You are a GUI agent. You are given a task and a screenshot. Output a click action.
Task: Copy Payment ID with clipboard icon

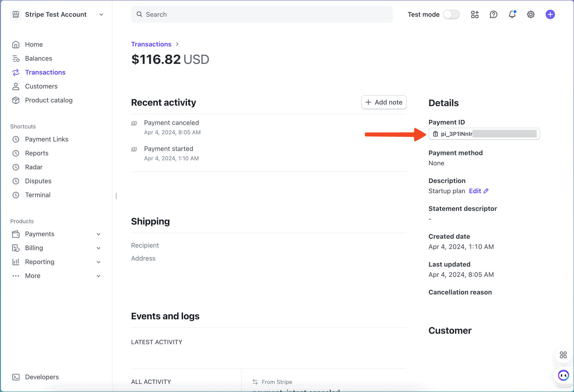(435, 134)
